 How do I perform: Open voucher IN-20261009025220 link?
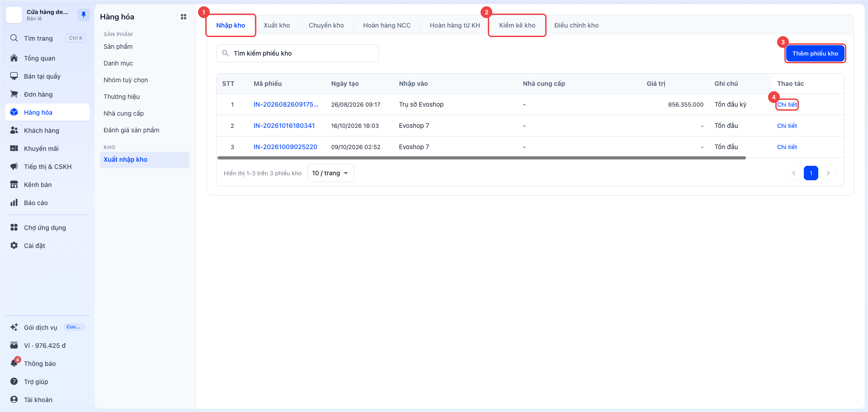click(x=285, y=147)
